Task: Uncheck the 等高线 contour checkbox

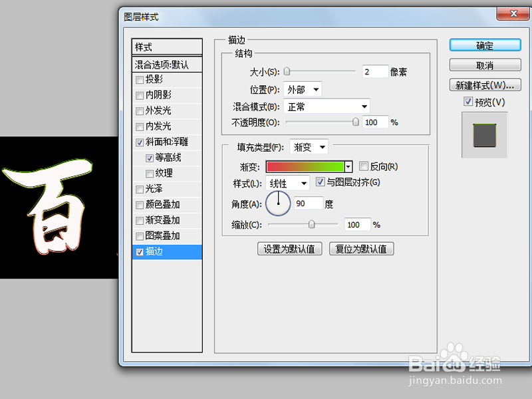Action: pos(149,158)
